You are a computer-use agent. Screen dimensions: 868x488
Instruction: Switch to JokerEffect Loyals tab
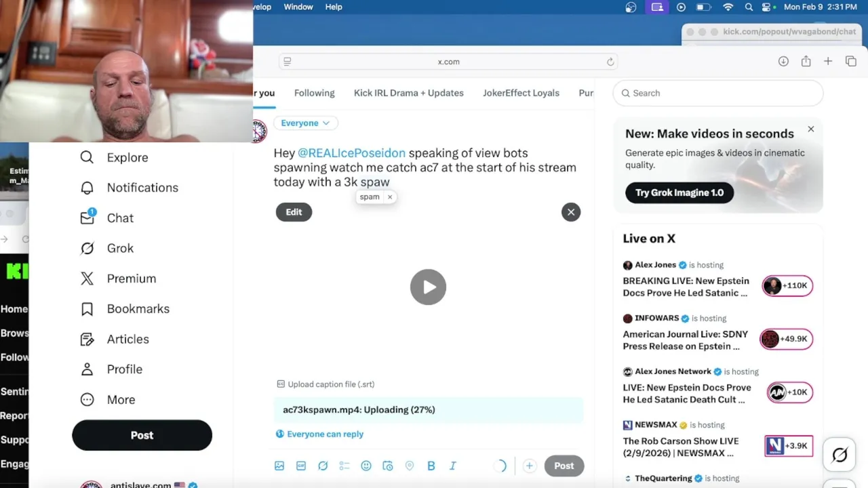(x=521, y=93)
